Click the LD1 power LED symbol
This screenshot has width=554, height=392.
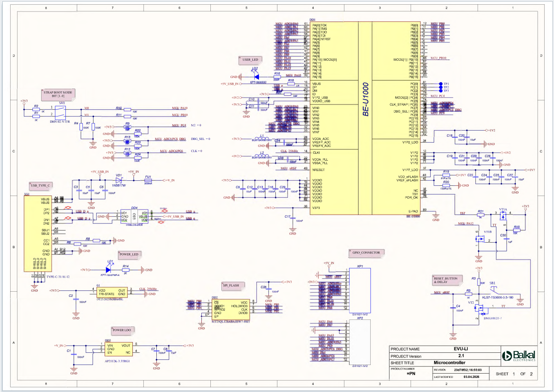tap(109, 270)
